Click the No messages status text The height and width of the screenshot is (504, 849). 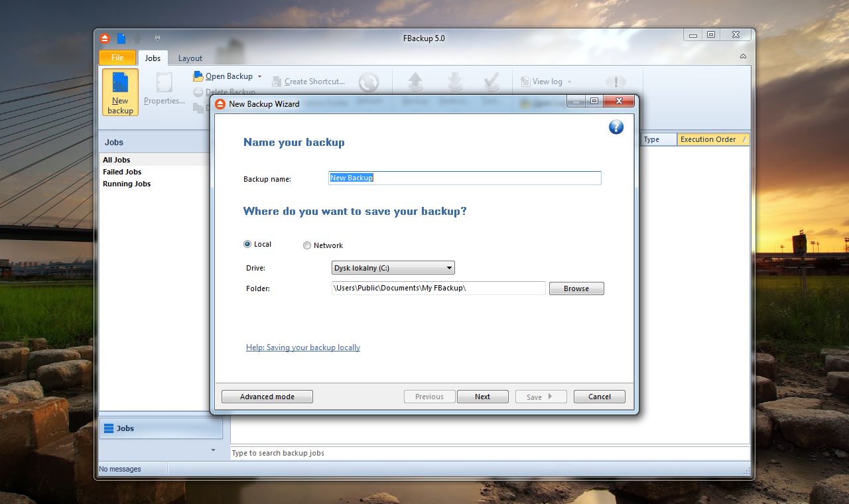click(120, 469)
